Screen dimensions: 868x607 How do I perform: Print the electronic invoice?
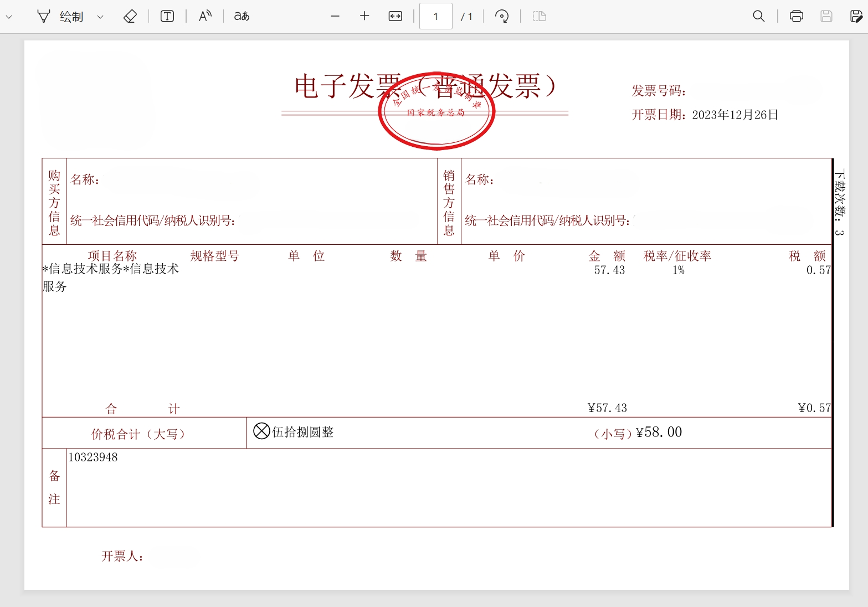(797, 16)
